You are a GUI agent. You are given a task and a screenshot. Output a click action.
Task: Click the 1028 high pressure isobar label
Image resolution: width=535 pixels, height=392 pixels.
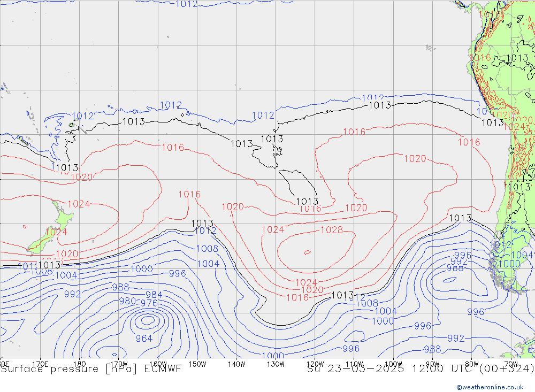tap(332, 230)
